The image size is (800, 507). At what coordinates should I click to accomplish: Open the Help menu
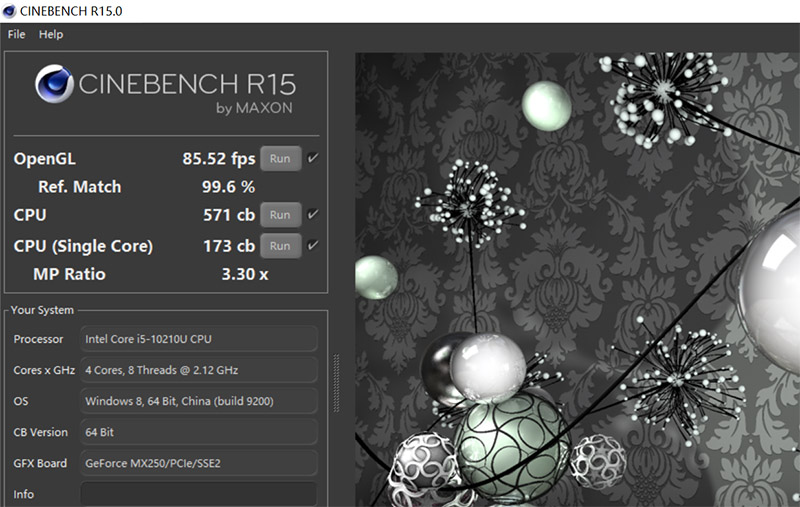coord(51,35)
